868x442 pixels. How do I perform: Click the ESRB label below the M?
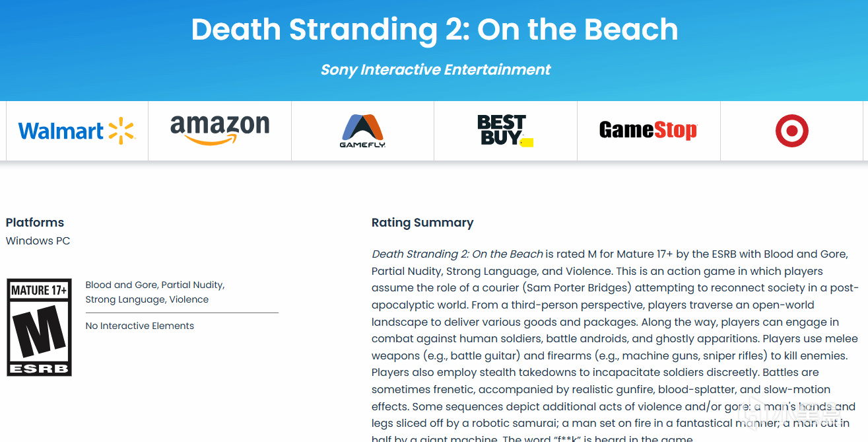39,368
